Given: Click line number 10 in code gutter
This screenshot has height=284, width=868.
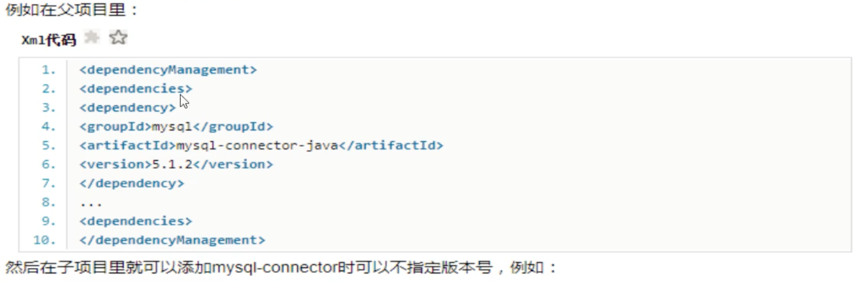Looking at the screenshot, I should click(44, 240).
